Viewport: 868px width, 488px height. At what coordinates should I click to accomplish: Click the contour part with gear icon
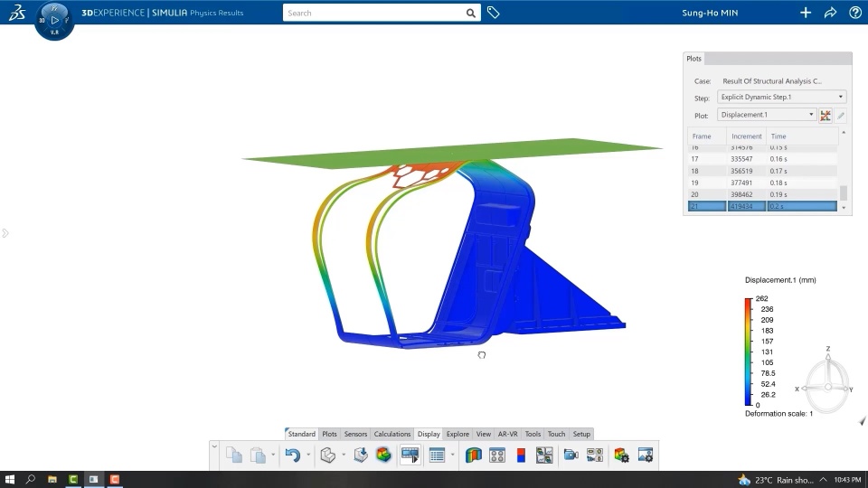tap(621, 455)
